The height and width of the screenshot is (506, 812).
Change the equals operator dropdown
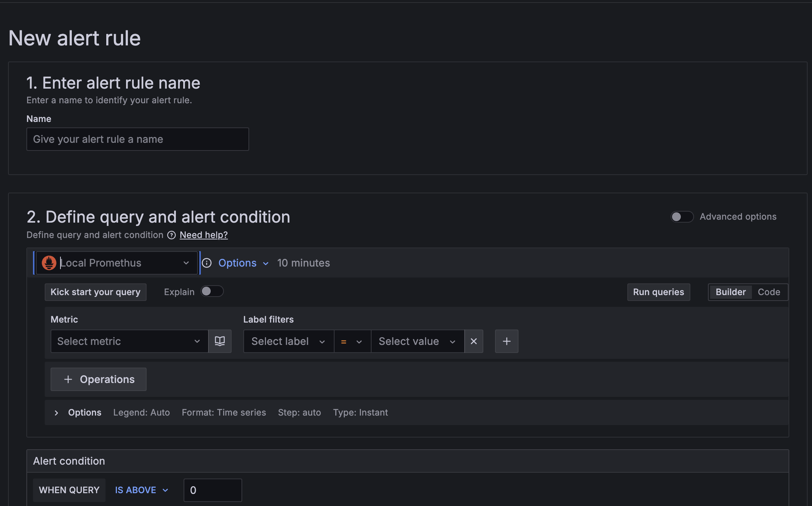point(352,341)
